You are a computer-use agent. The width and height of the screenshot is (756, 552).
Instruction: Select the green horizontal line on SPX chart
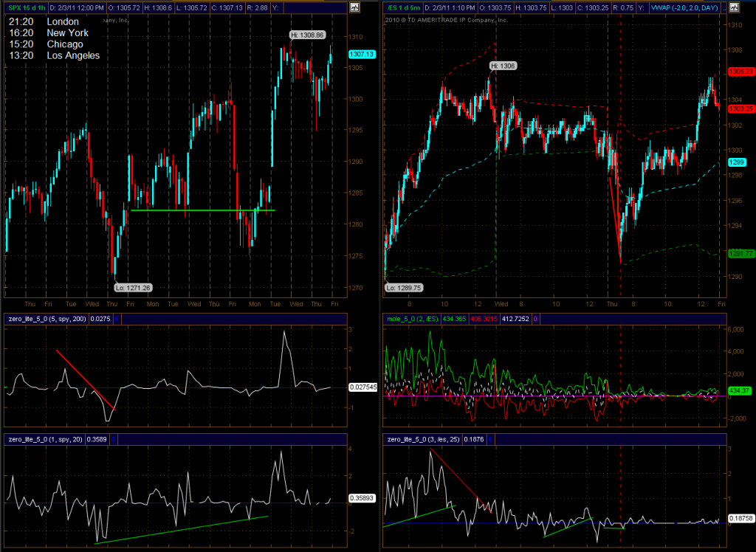199,210
